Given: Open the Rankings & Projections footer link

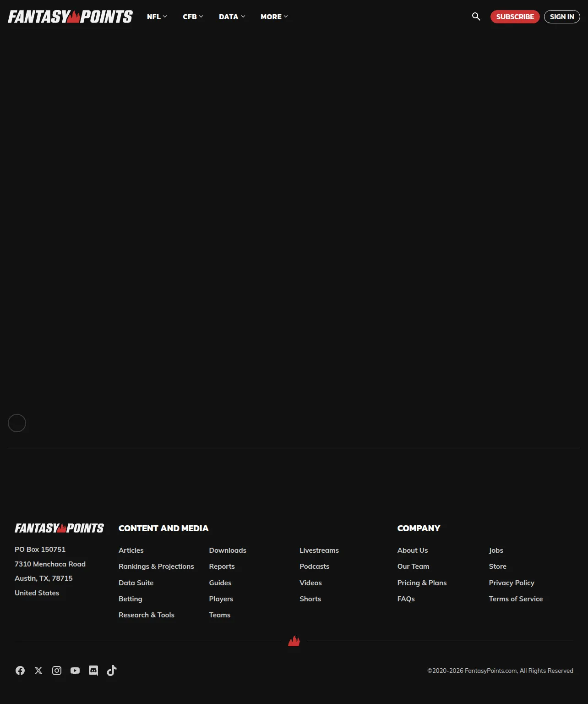Looking at the screenshot, I should [x=156, y=566].
